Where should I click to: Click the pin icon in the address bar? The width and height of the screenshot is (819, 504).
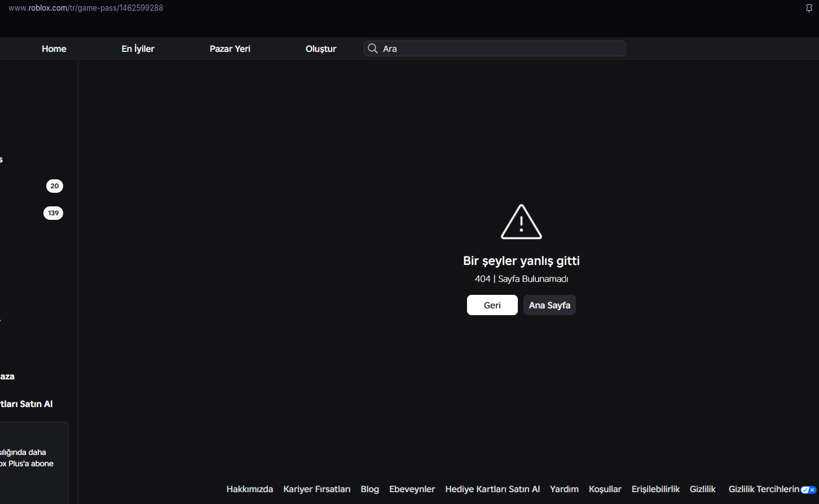coord(809,8)
